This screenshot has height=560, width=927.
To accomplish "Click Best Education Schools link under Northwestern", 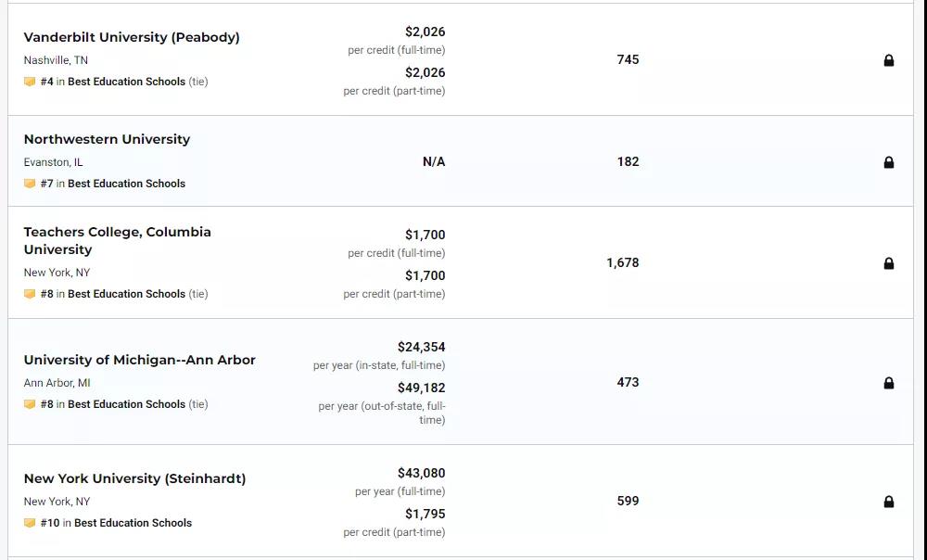I will pyautogui.click(x=126, y=184).
